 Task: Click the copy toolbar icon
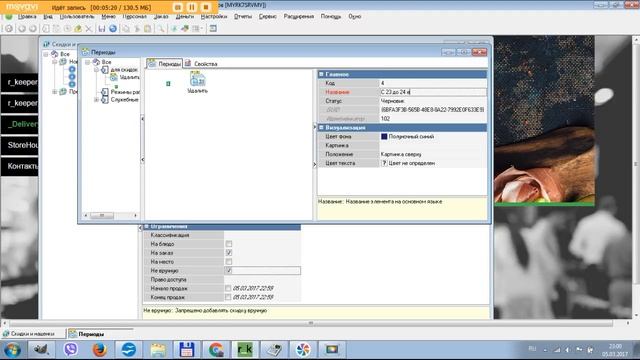tap(126, 29)
